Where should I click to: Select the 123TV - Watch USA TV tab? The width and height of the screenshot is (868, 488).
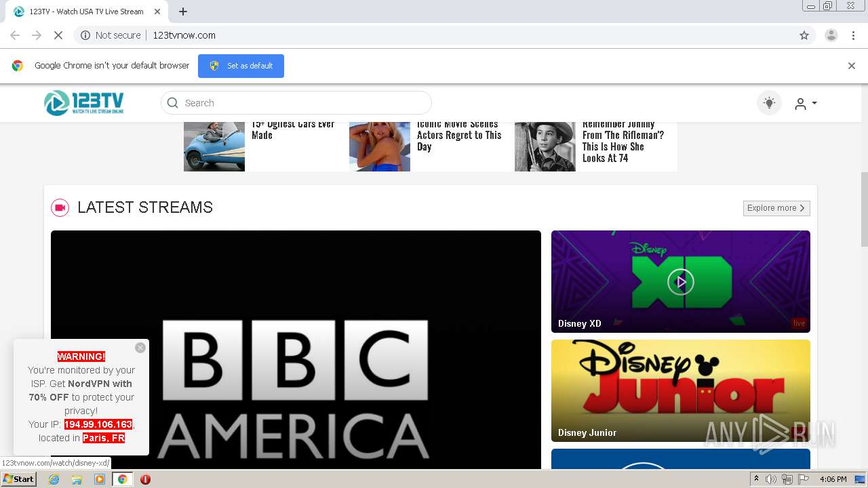[x=87, y=12]
